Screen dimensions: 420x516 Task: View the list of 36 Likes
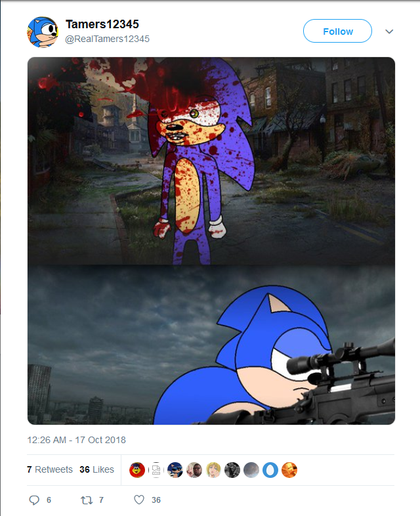coord(96,469)
